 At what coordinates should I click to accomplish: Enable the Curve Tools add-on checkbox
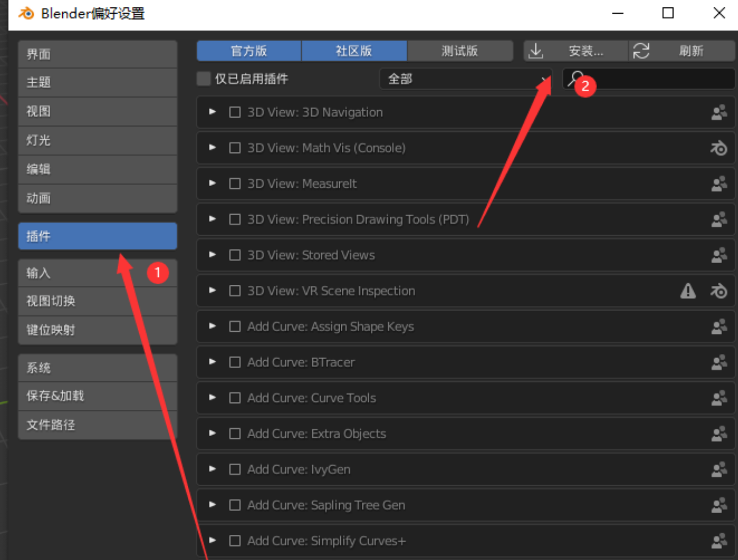click(x=235, y=398)
